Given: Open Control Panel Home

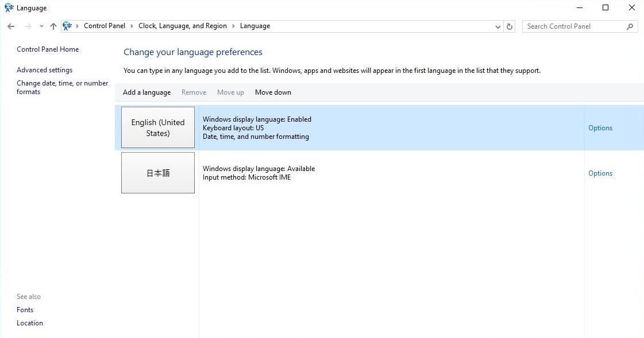Looking at the screenshot, I should point(48,49).
